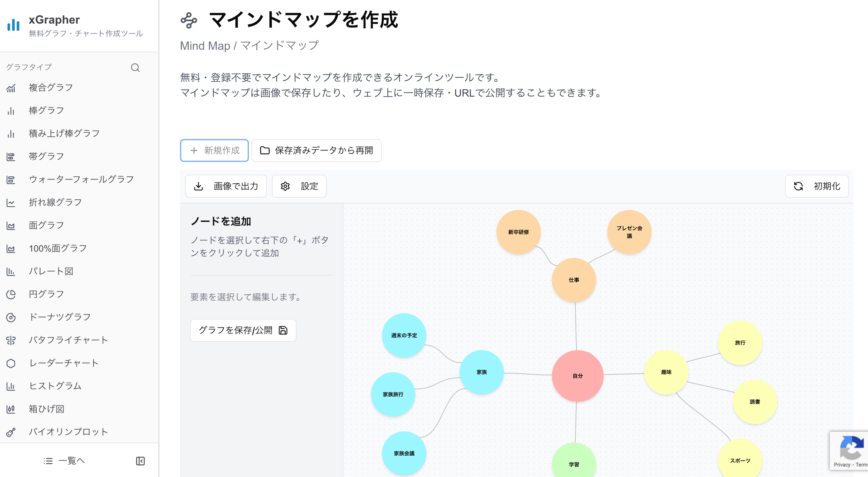Open chart type search with magnifier icon

click(x=135, y=67)
